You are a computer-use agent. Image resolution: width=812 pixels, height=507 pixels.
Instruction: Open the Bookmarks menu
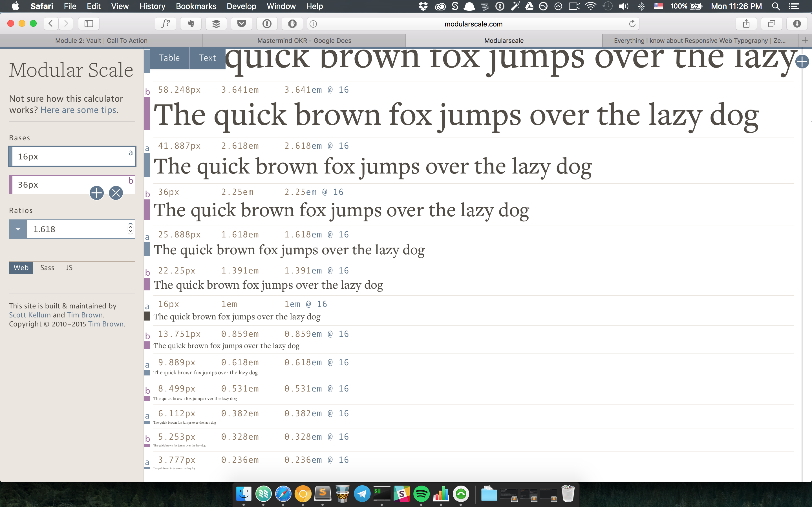coord(196,6)
